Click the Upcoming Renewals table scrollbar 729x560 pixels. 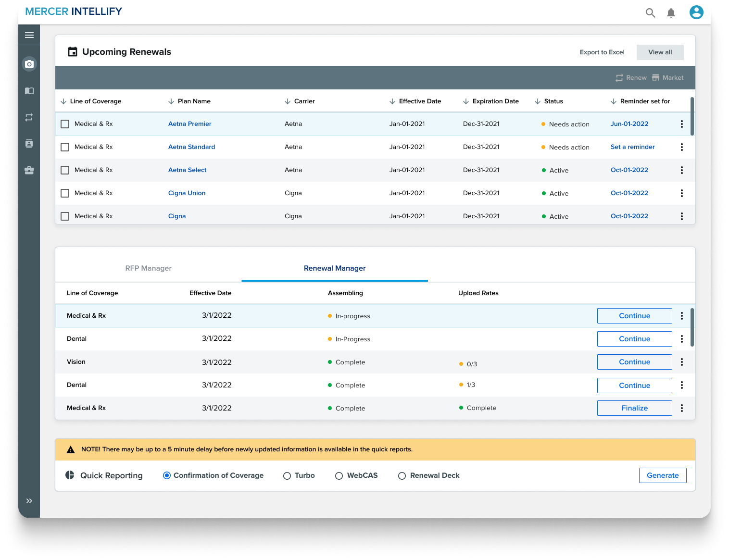[692, 116]
